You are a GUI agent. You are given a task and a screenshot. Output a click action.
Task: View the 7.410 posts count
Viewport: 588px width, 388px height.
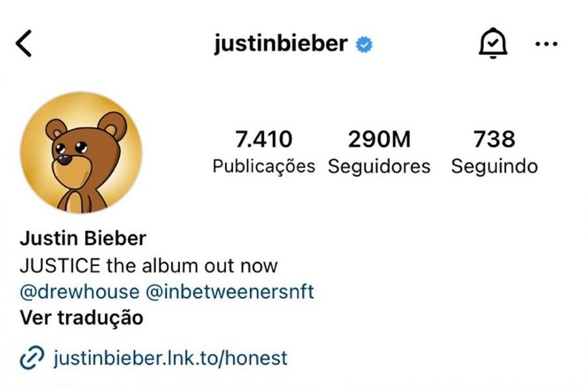pos(264,139)
